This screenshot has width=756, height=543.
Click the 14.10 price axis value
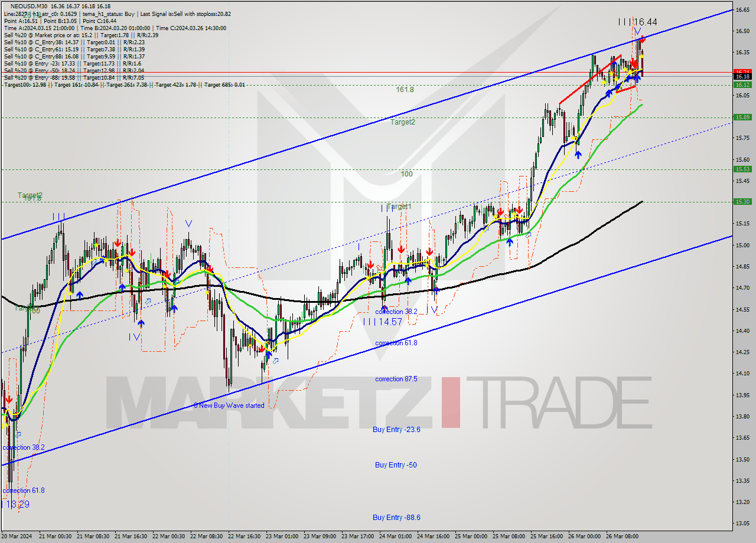tap(742, 374)
